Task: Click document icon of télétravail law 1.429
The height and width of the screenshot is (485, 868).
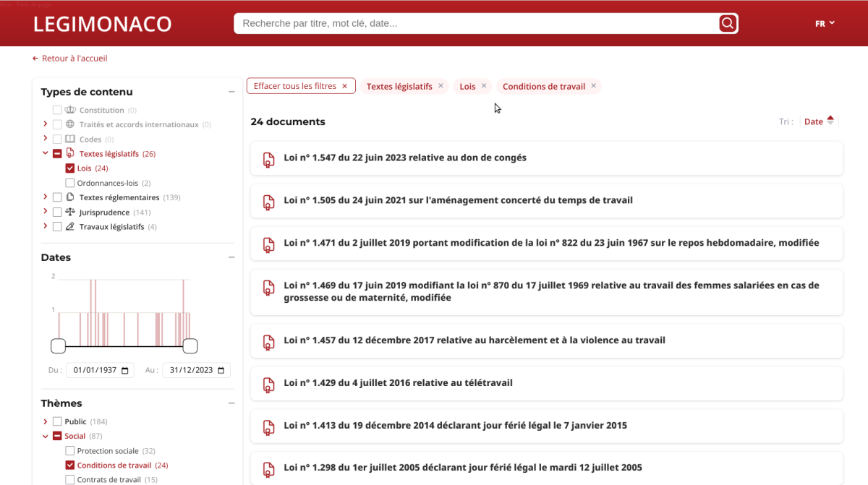Action: click(268, 383)
